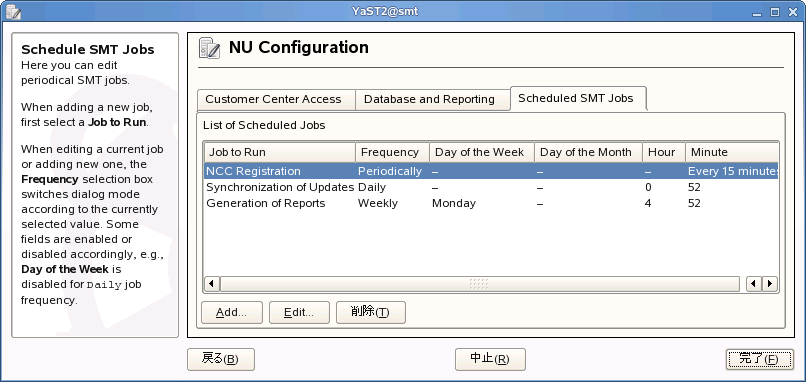Click the second-to-last scroll arrow at right
Viewport: 806px width, 382px height.
click(754, 283)
